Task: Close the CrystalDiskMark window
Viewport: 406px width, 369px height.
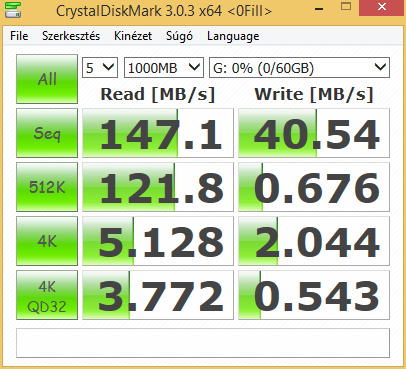Action: pos(382,7)
